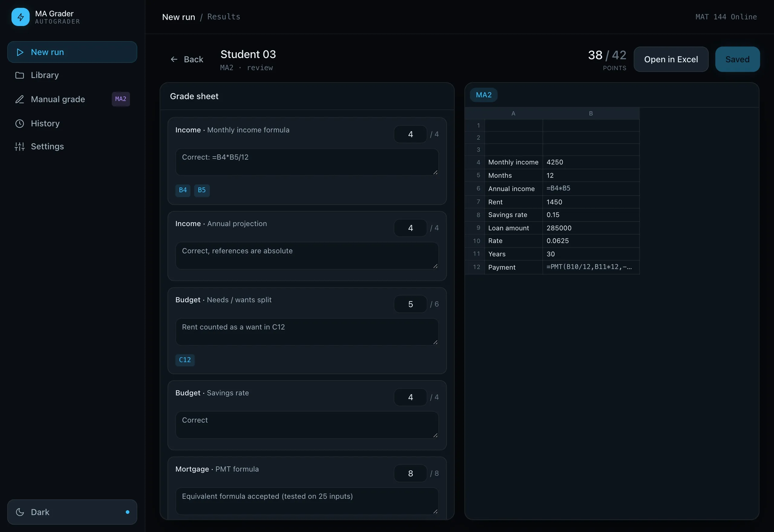Viewport: 774px width, 532px height.
Task: Click the B4 cell reference chip
Action: click(x=183, y=190)
